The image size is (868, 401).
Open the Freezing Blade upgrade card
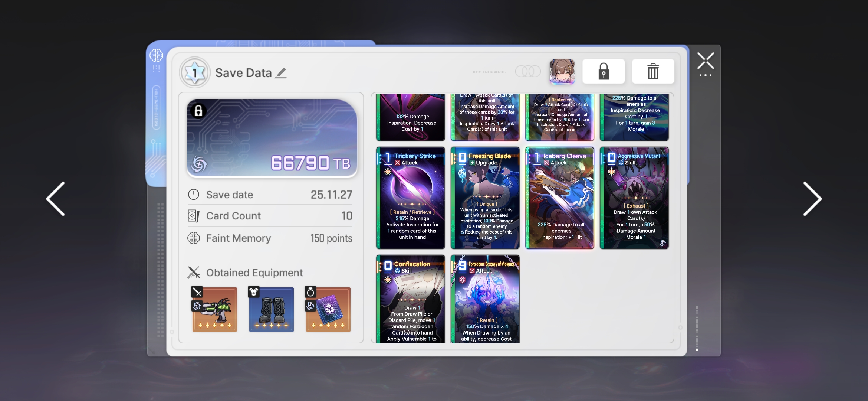[485, 198]
